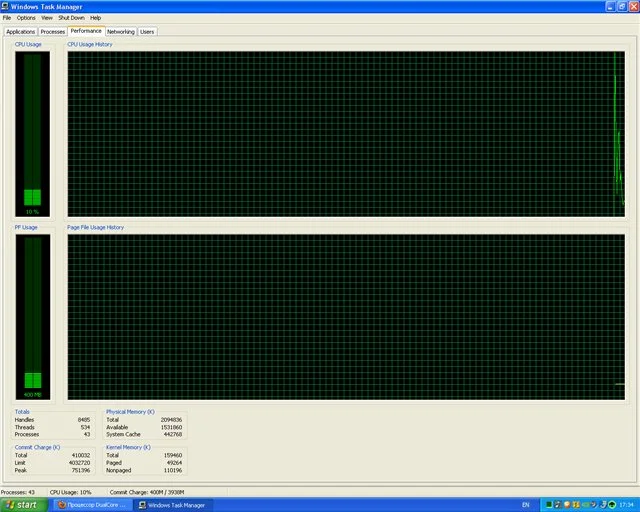Click Commit Charge Total 410032
The image size is (640, 512).
click(x=81, y=455)
